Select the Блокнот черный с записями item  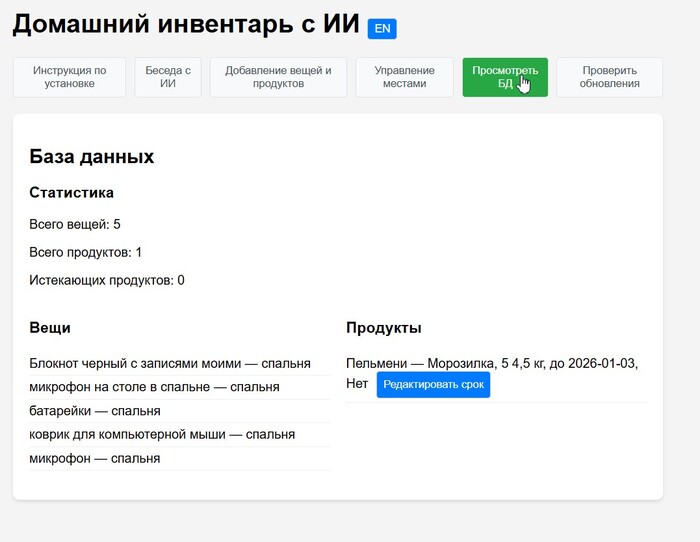(x=170, y=363)
